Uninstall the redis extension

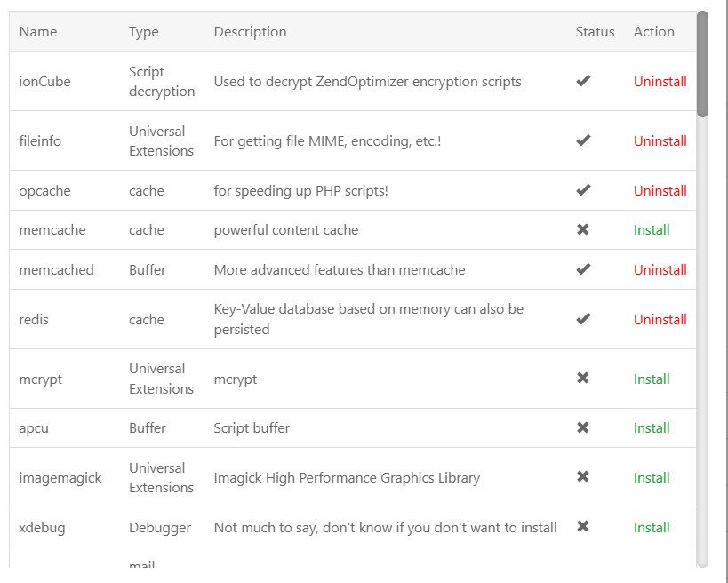click(x=660, y=319)
